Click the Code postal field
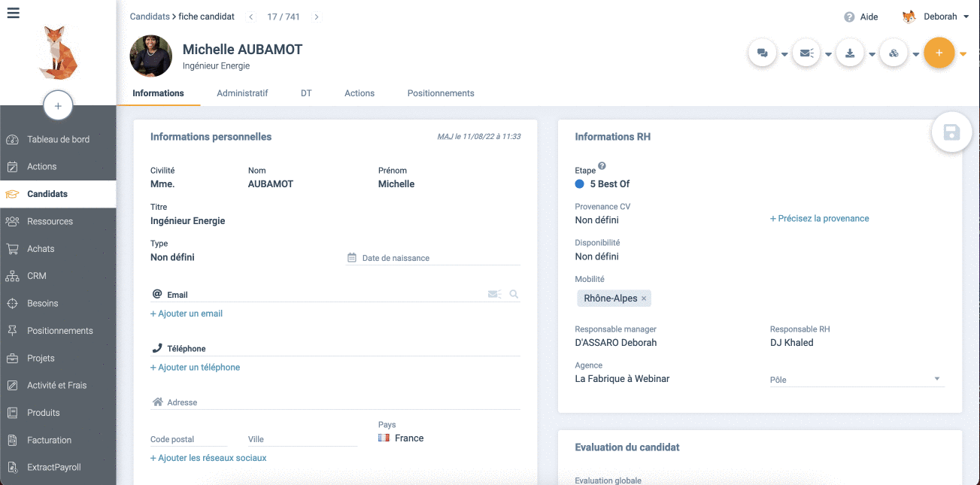Viewport: 980px width, 485px height. pos(189,439)
